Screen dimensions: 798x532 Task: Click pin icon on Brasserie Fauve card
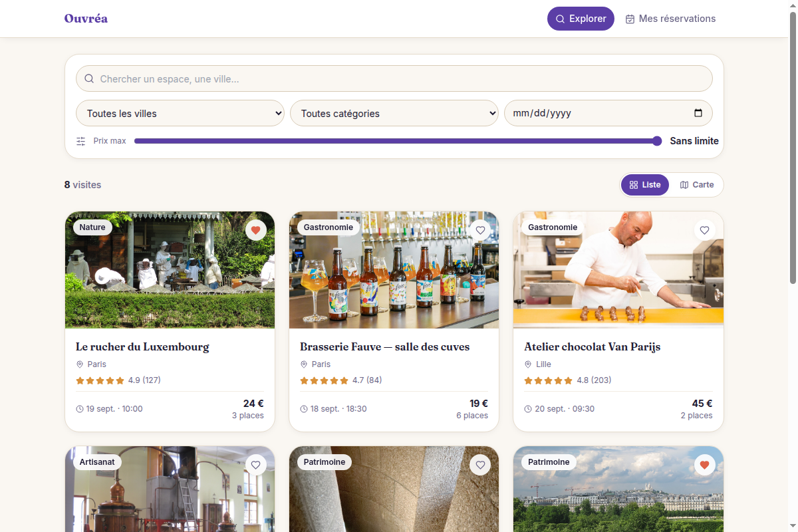point(304,364)
